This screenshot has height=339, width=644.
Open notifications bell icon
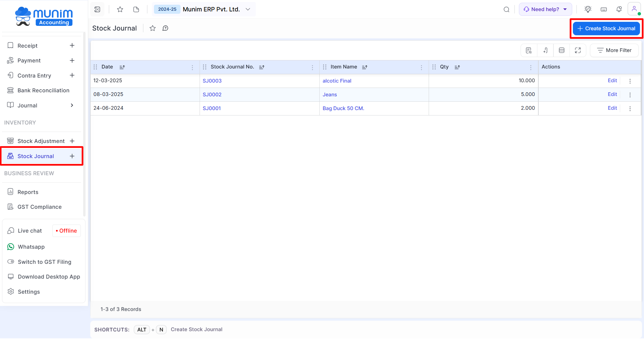click(x=619, y=9)
